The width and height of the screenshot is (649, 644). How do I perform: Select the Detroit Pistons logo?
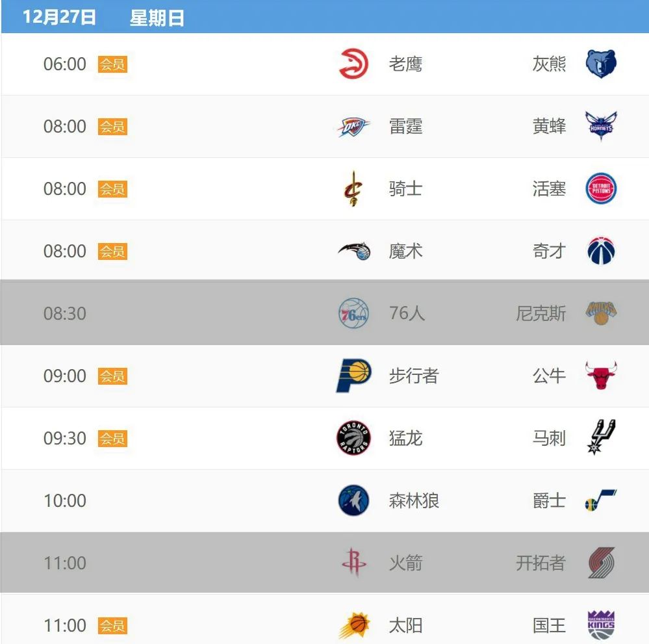point(601,189)
